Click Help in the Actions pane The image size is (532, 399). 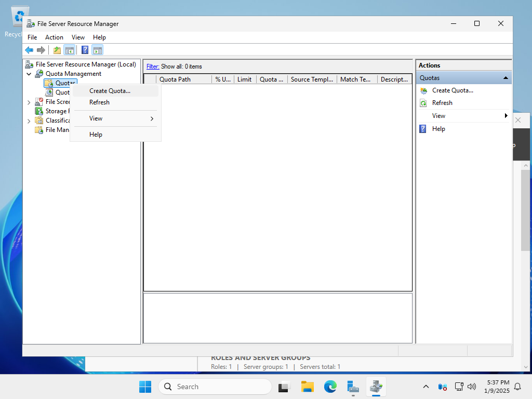tap(438, 129)
